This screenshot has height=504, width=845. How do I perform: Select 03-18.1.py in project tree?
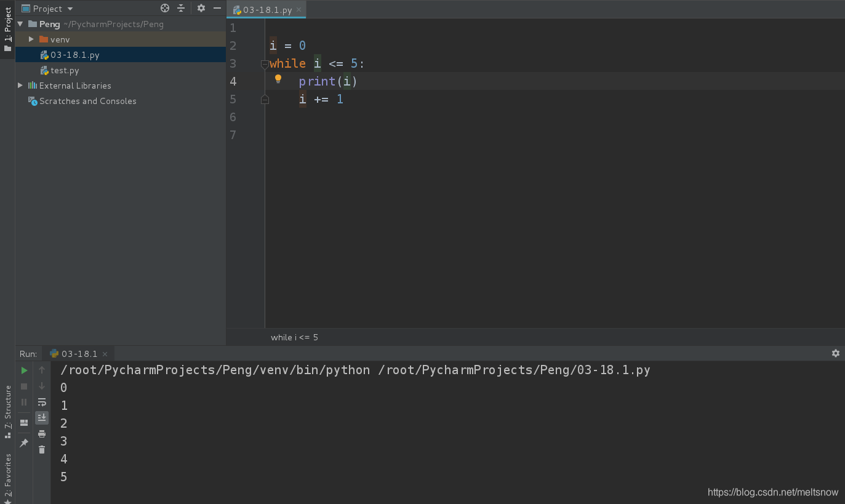click(x=121, y=55)
